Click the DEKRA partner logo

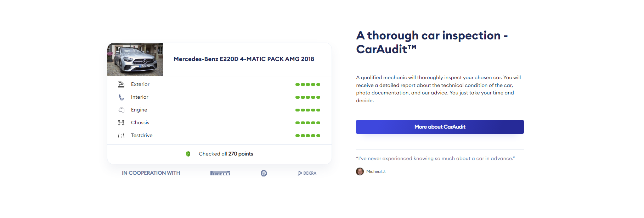coord(307,173)
